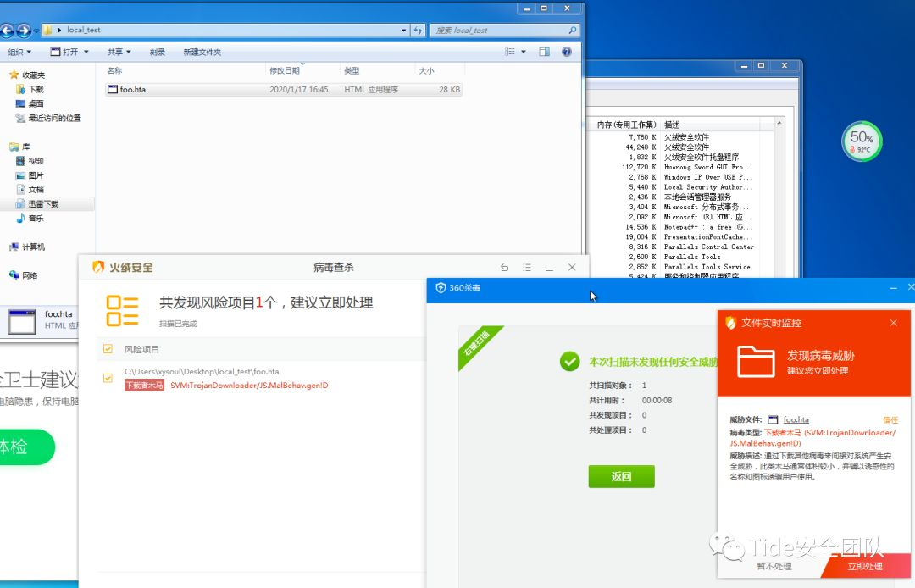The height and width of the screenshot is (588, 915).
Task: Sort processes by 内存(专用工作集) column
Action: pyautogui.click(x=627, y=125)
